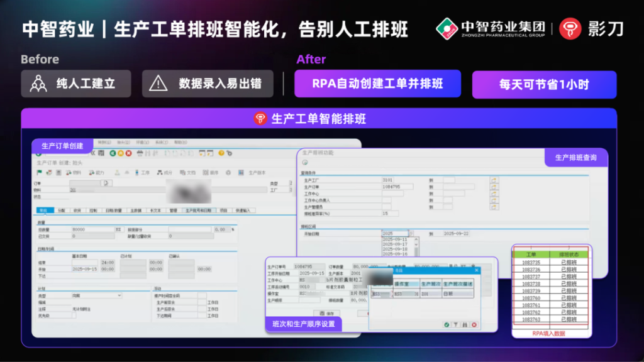Open the 系统 menu in the menu bar
The width and height of the screenshot is (644, 362).
pyautogui.click(x=161, y=142)
